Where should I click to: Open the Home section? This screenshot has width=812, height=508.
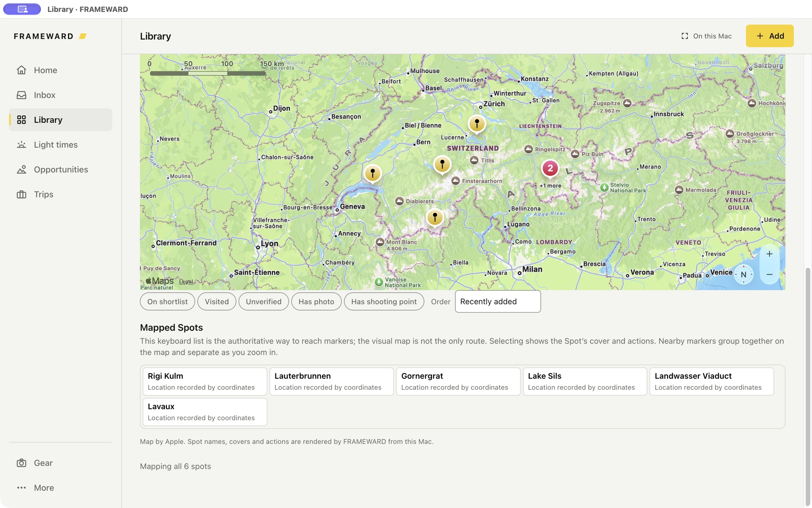60,70
